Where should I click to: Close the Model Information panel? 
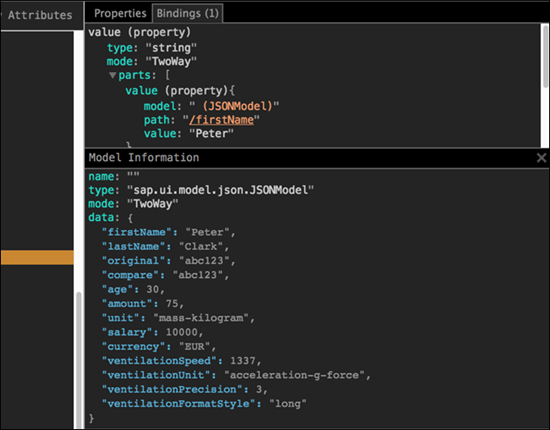click(x=541, y=158)
